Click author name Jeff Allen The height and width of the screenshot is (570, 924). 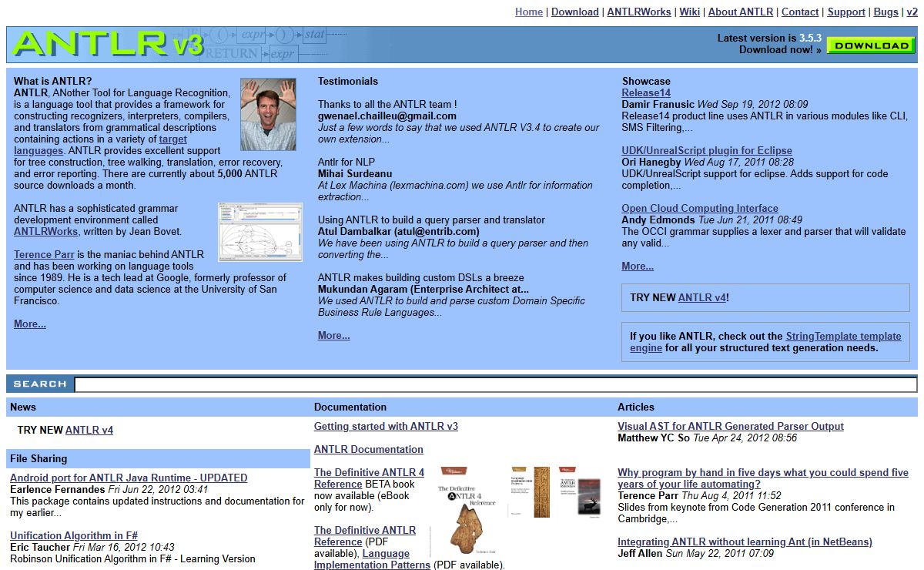coord(640,553)
